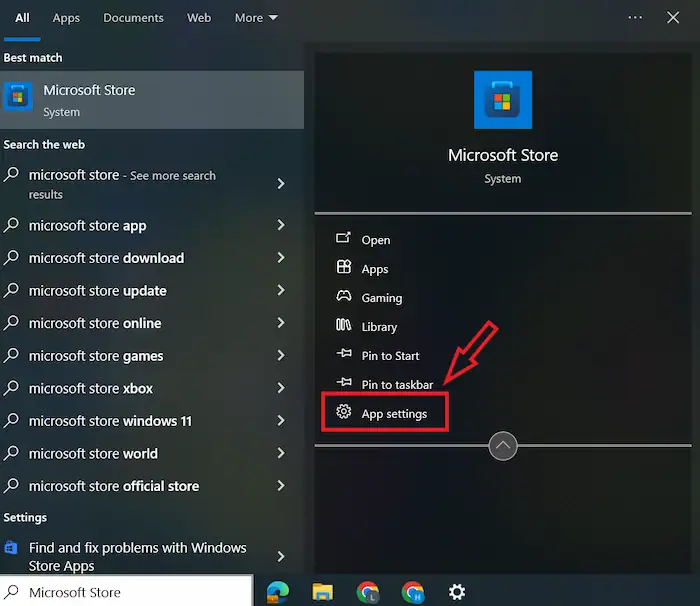The image size is (700, 606).
Task: Expand arrow for 'microsoft store app' suggestion
Action: pyautogui.click(x=281, y=226)
